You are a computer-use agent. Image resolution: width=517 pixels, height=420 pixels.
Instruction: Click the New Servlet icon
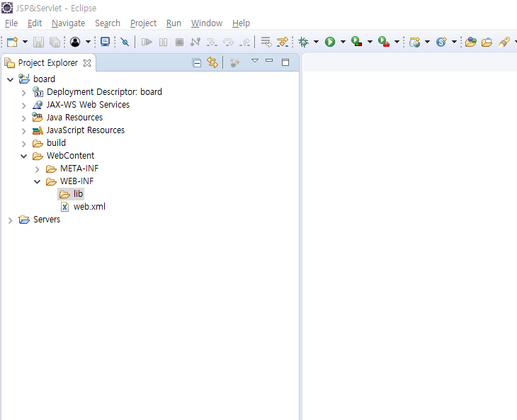[x=441, y=42]
